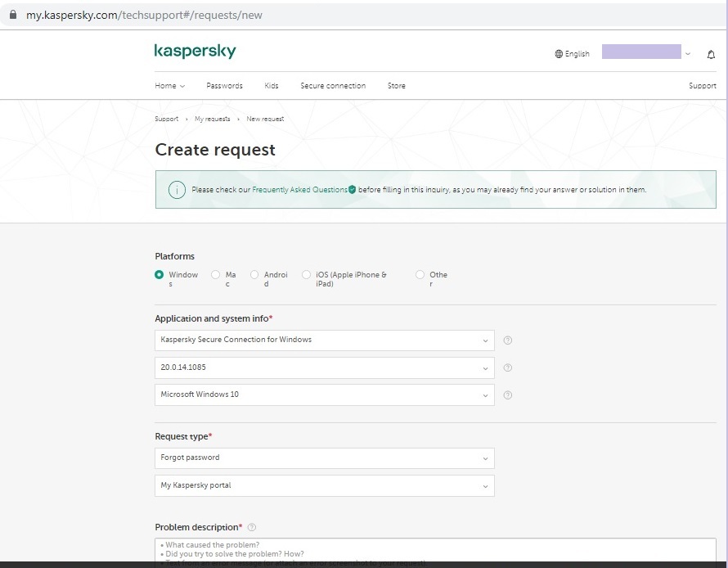Click the Create request heading
The width and height of the screenshot is (728, 568).
tap(215, 150)
